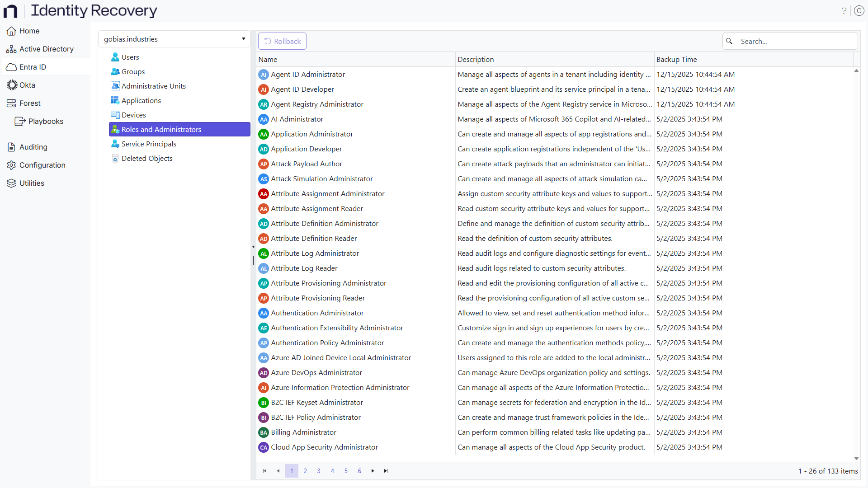868x488 pixels.
Task: Open the Configuration menu item
Action: (x=42, y=165)
